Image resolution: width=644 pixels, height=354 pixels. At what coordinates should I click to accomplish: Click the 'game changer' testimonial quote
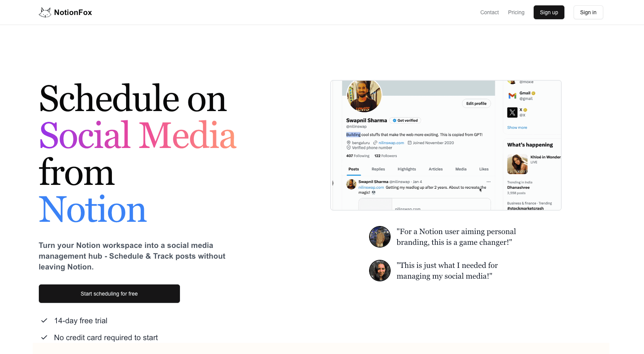456,237
